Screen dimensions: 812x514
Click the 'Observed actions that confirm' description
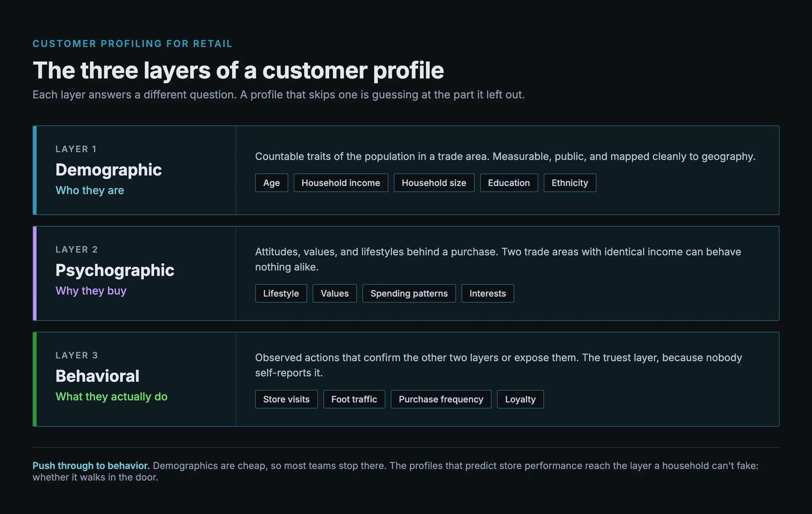[498, 365]
